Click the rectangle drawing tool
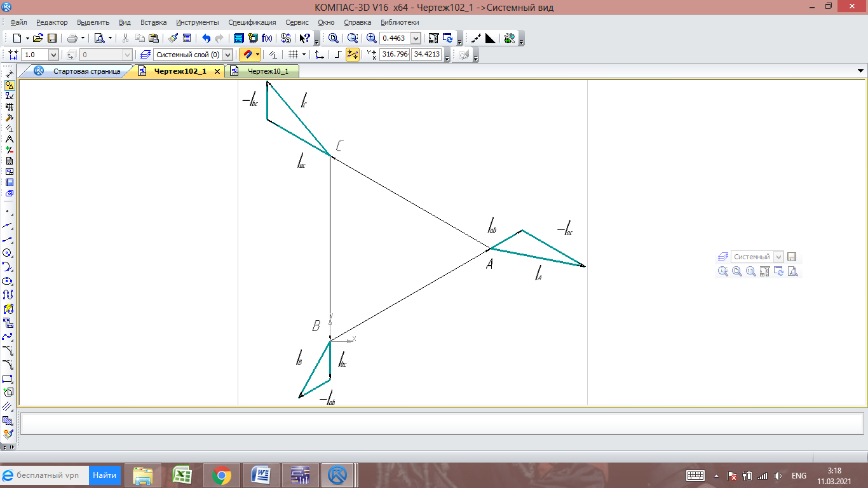This screenshot has width=868, height=488. pyautogui.click(x=8, y=379)
